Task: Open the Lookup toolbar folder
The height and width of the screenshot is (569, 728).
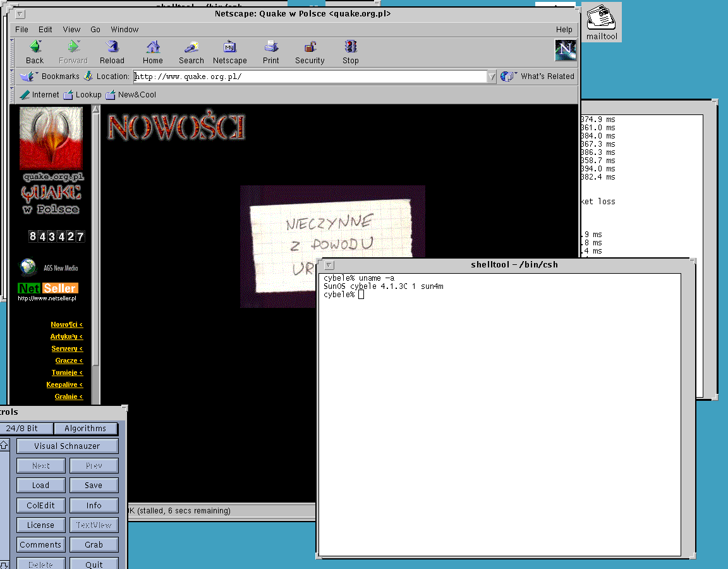Action: (x=82, y=95)
